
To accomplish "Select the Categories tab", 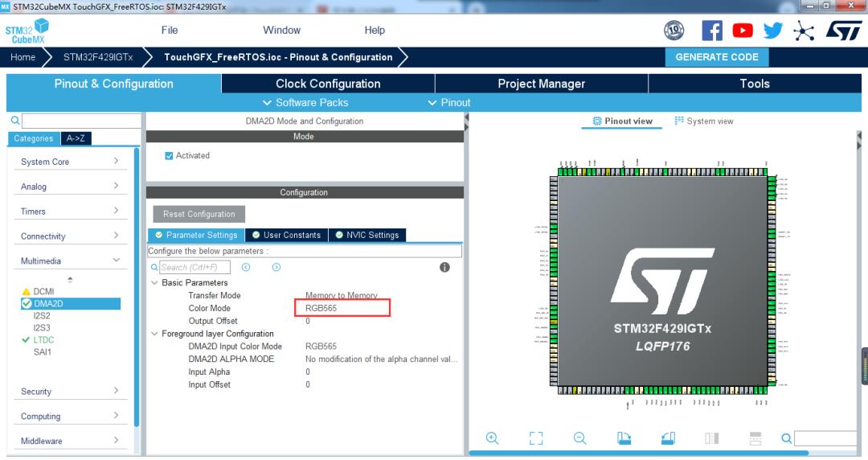I will 33,138.
